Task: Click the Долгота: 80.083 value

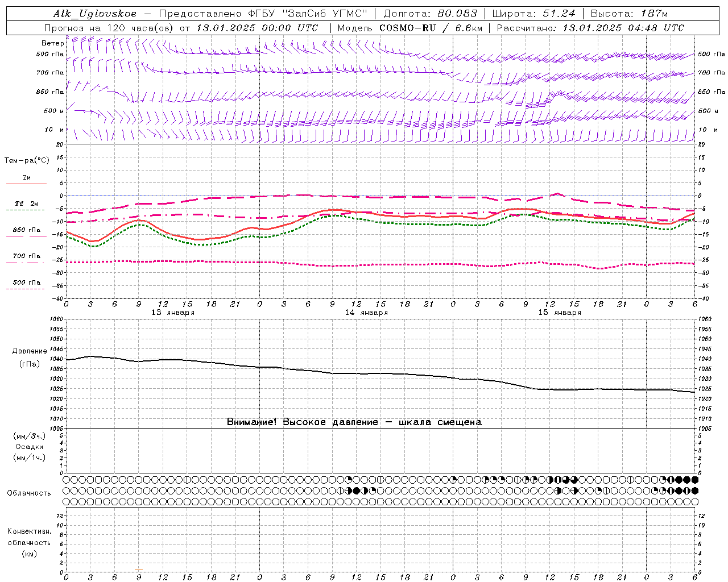Action: (431, 14)
